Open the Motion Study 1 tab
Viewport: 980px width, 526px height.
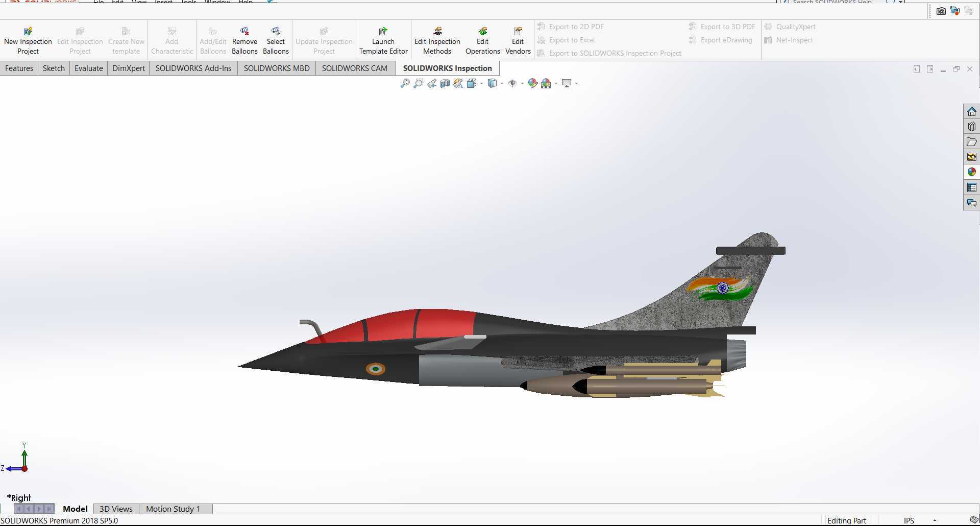[x=173, y=509]
